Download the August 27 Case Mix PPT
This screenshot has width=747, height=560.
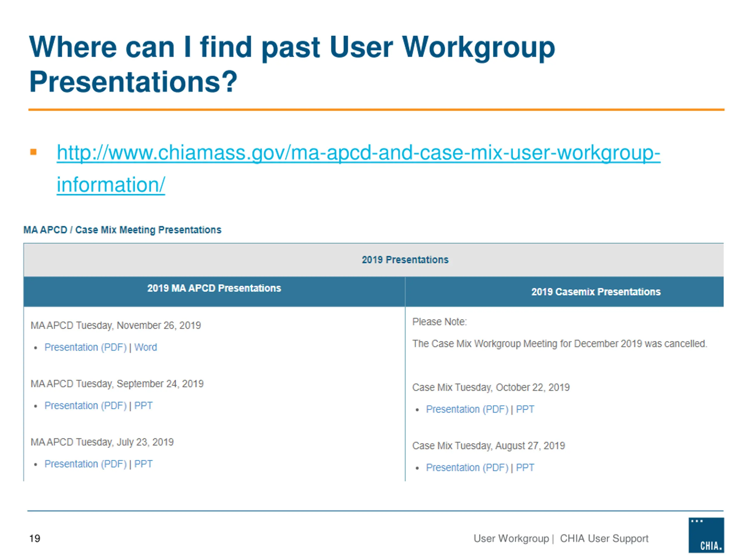pyautogui.click(x=525, y=468)
